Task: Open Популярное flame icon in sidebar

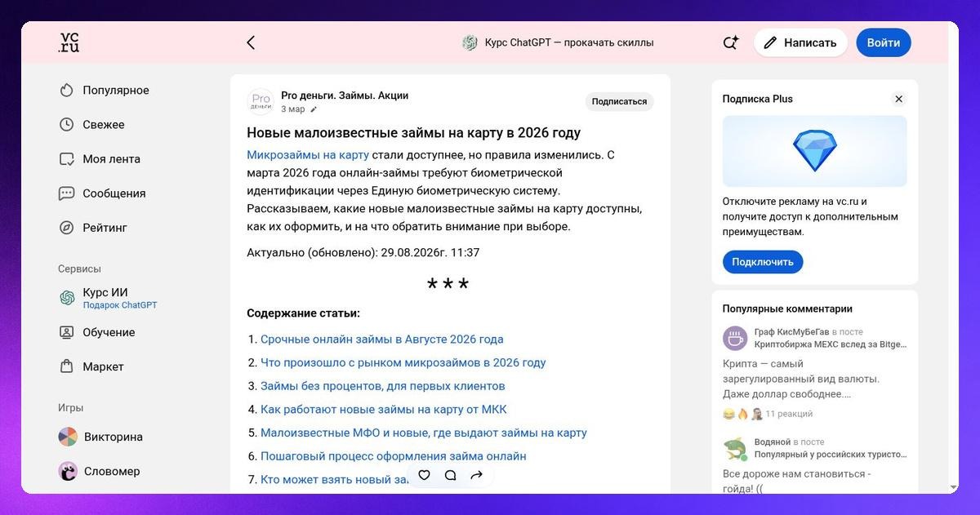Action: coord(67,91)
